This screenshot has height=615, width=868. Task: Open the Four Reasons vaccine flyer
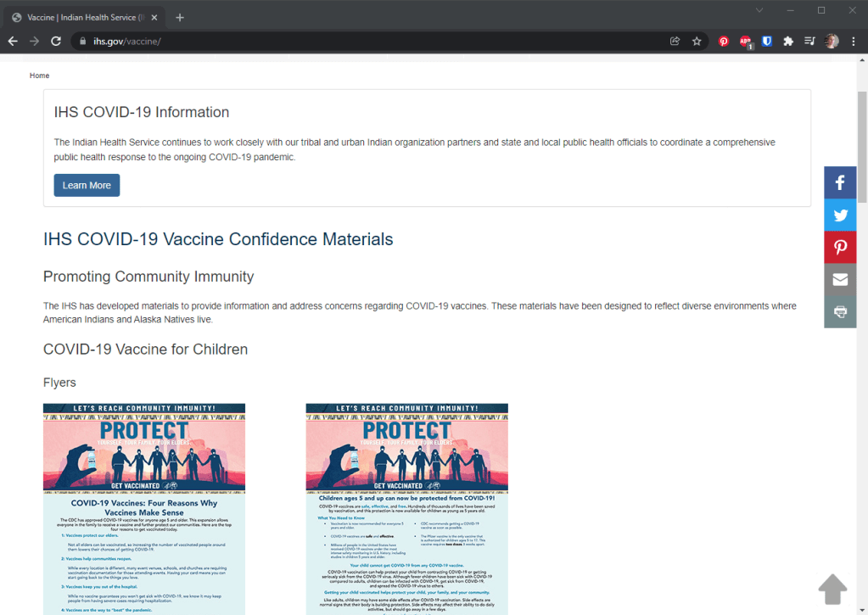[x=144, y=509]
